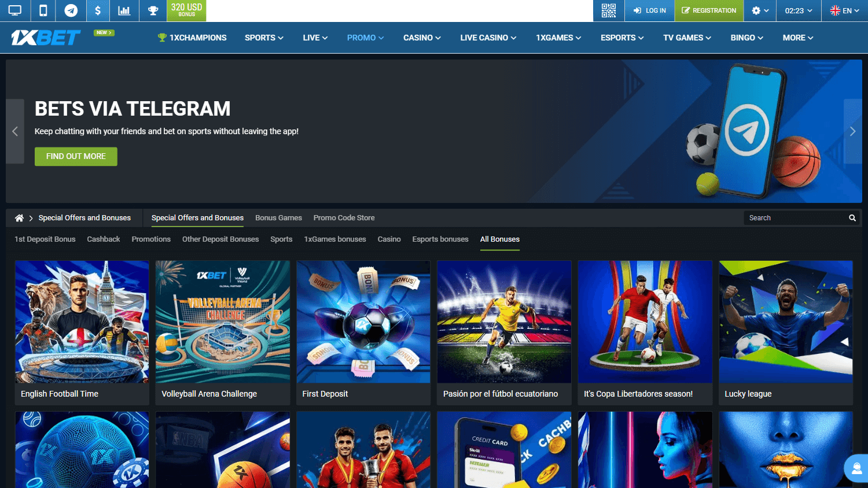Open First Deposit promo card
The width and height of the screenshot is (868, 488).
363,332
